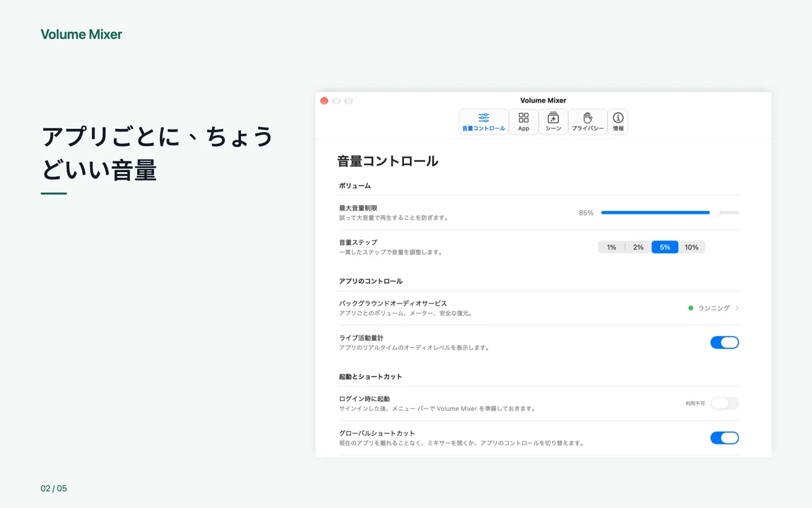
Task: Select the 10% volume step
Action: coord(691,247)
